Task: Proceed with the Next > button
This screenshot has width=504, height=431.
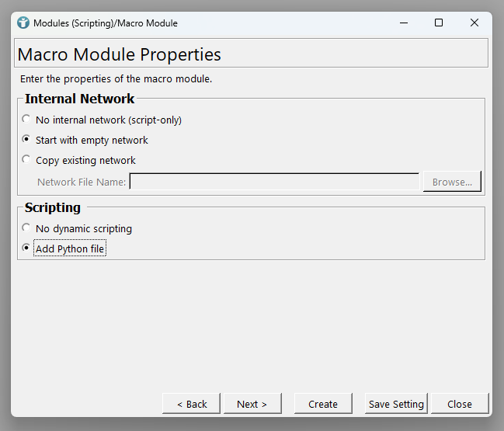Action: (x=252, y=404)
